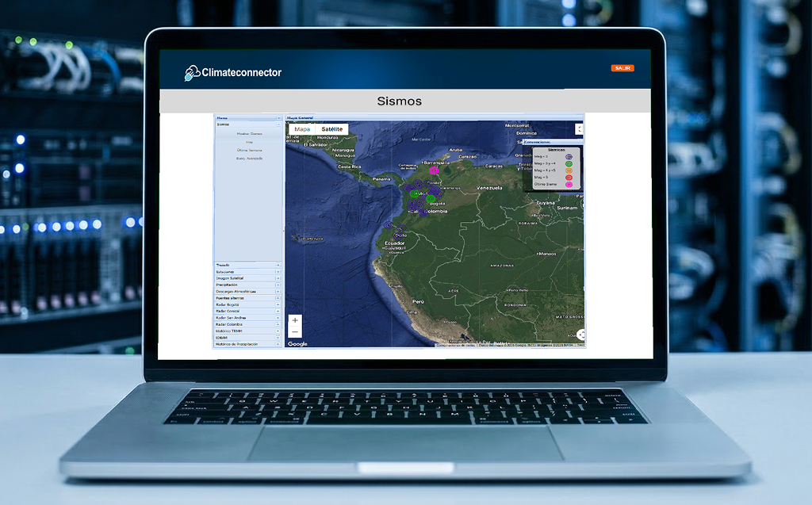Expand the Estaciones section
The height and width of the screenshot is (505, 812).
tap(278, 272)
